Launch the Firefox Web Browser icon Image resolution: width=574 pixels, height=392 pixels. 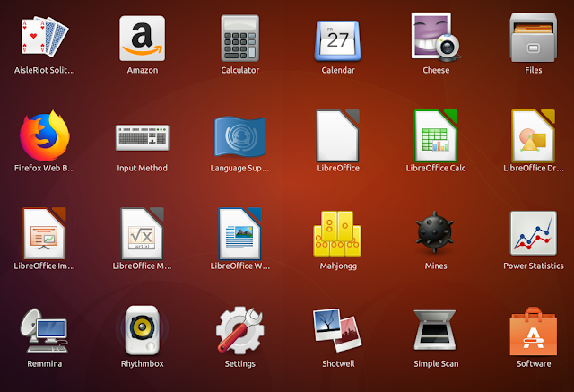coord(45,135)
